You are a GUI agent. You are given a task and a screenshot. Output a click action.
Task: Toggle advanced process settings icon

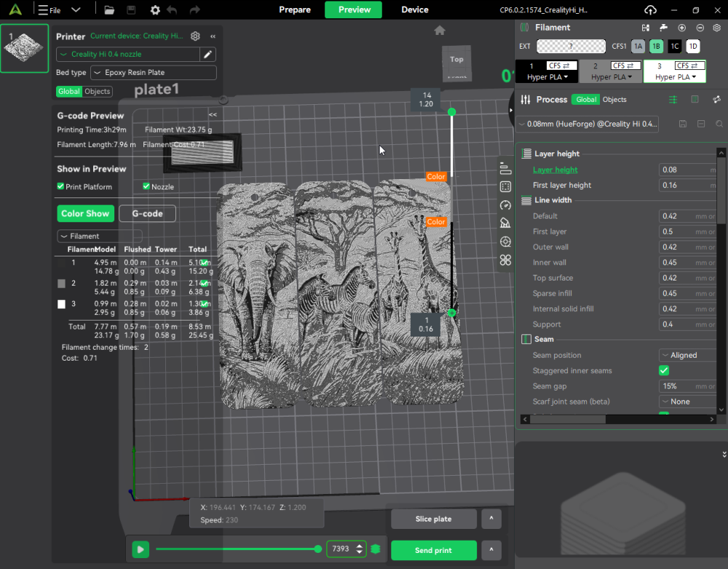(x=673, y=99)
